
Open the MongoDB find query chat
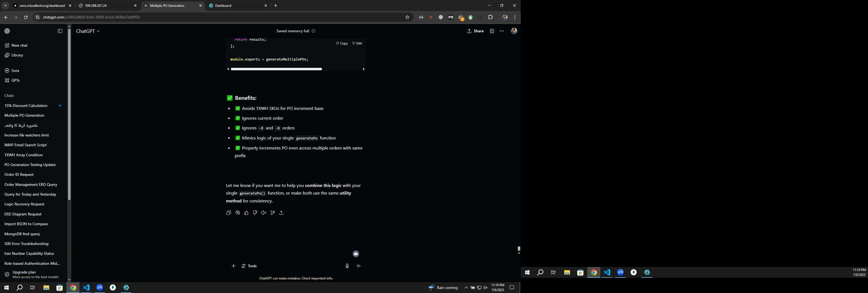(x=33, y=234)
